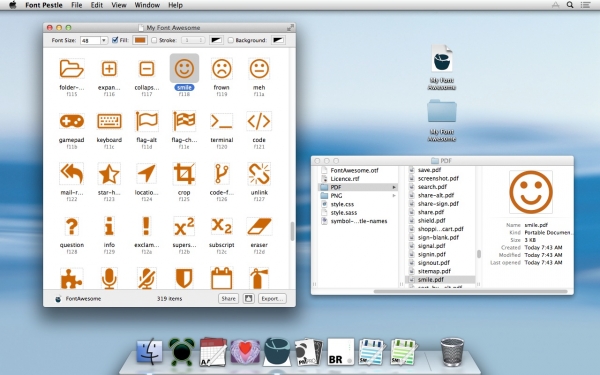The width and height of the screenshot is (600, 375).
Task: Select the flag-alt glyph
Action: click(x=147, y=121)
